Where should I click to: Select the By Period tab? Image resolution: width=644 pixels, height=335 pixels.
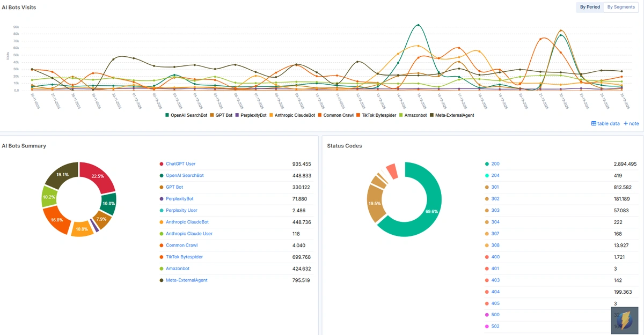pos(590,8)
